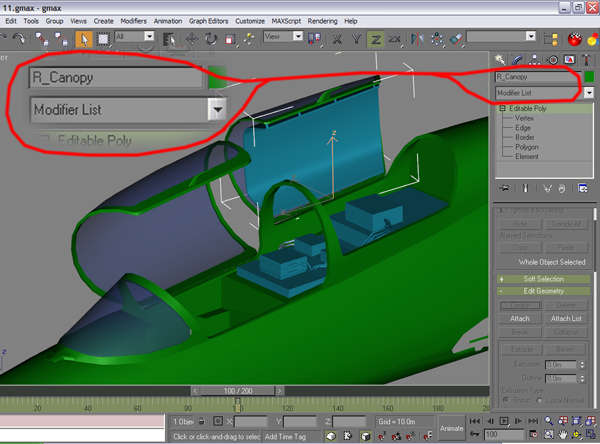Viewport: 600px width, 444px height.
Task: Toggle the selection lock icon
Action: pos(201,421)
